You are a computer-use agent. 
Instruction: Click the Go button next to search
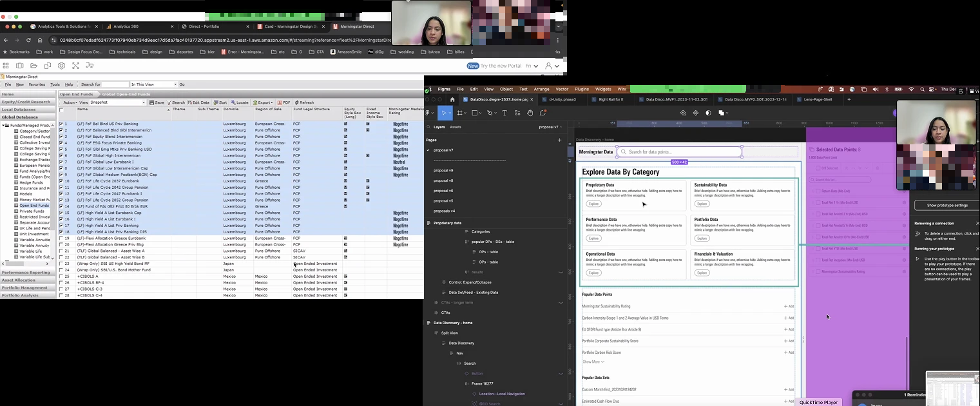(x=182, y=84)
